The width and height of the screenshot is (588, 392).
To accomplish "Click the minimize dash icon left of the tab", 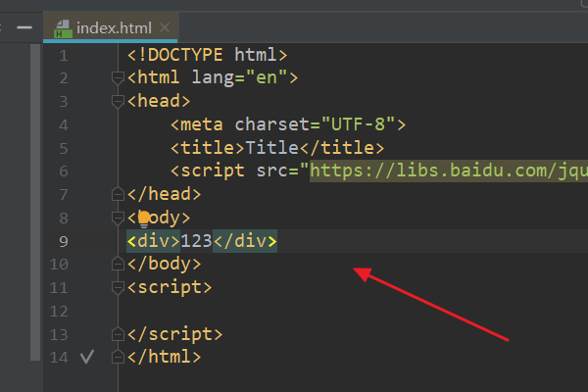I will coord(24,27).
